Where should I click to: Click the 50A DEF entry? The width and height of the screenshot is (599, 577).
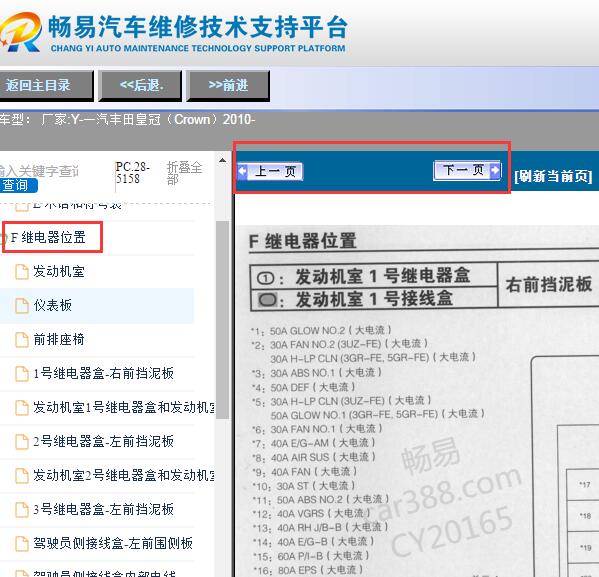pyautogui.click(x=303, y=387)
